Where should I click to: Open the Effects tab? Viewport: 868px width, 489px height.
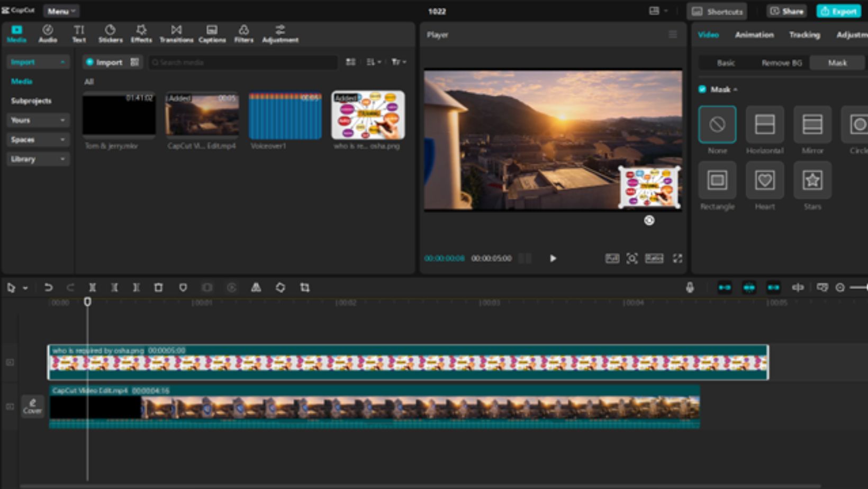(141, 34)
